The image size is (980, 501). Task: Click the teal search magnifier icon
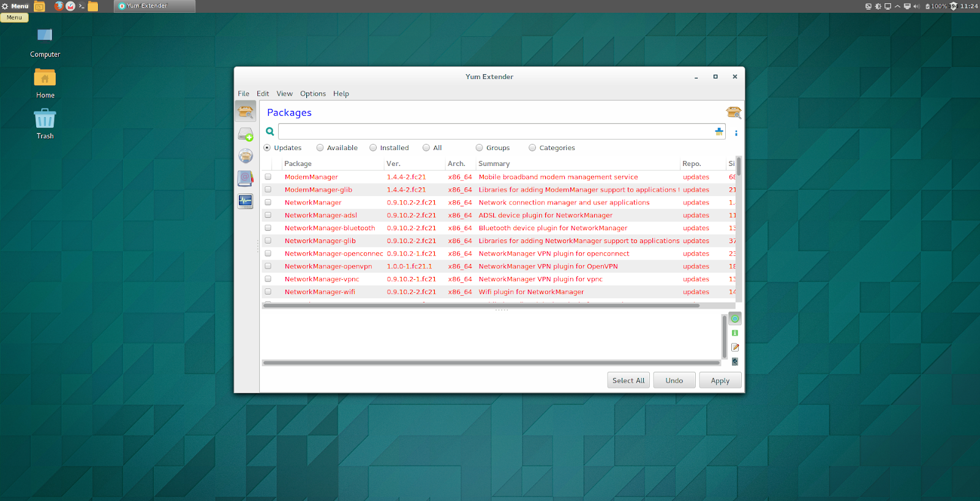tap(270, 131)
